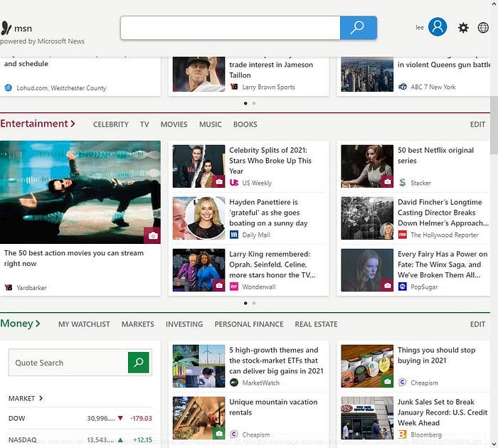Click camera badge on Winx Saga thumbnail
The height and width of the screenshot is (448, 498).
pyautogui.click(x=387, y=285)
